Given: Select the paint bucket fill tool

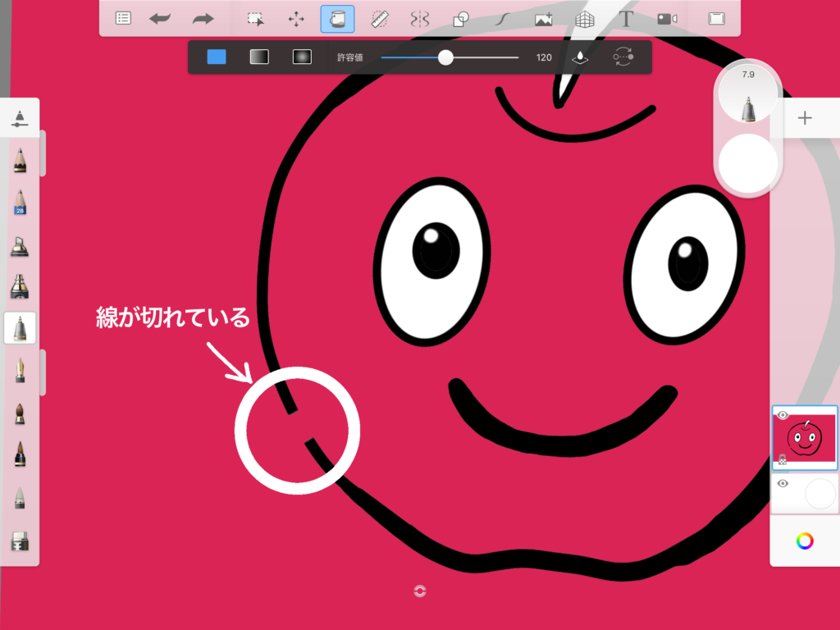Looking at the screenshot, I should [337, 19].
